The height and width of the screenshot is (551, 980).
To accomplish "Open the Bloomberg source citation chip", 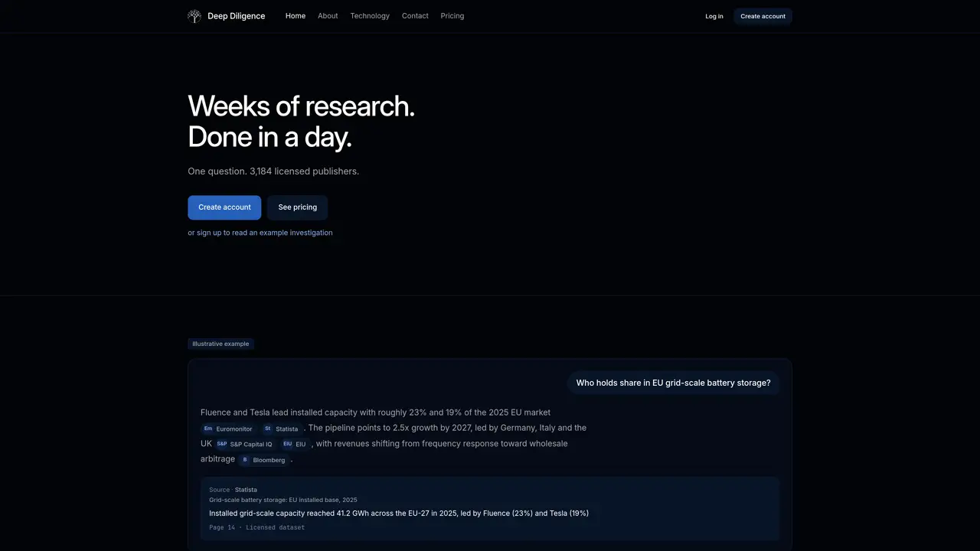I will click(x=263, y=460).
